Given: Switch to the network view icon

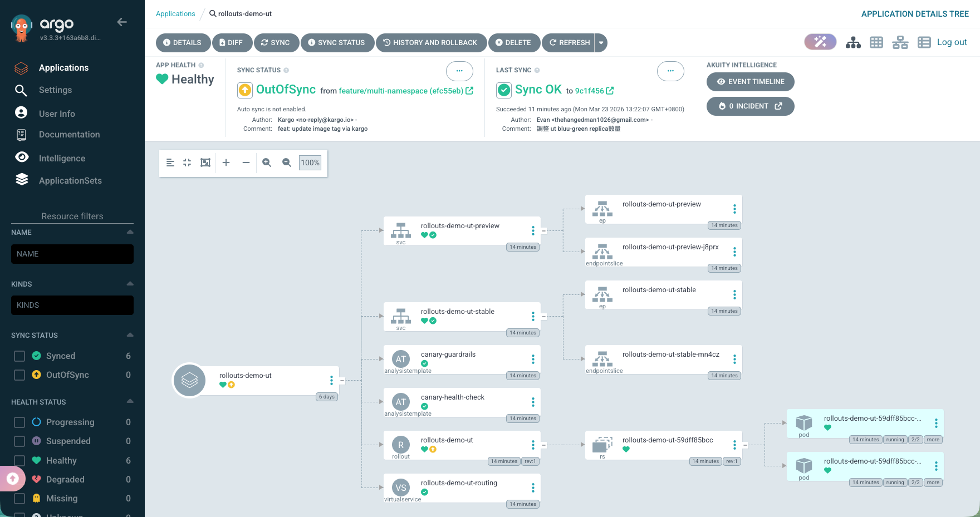Looking at the screenshot, I should [x=900, y=42].
